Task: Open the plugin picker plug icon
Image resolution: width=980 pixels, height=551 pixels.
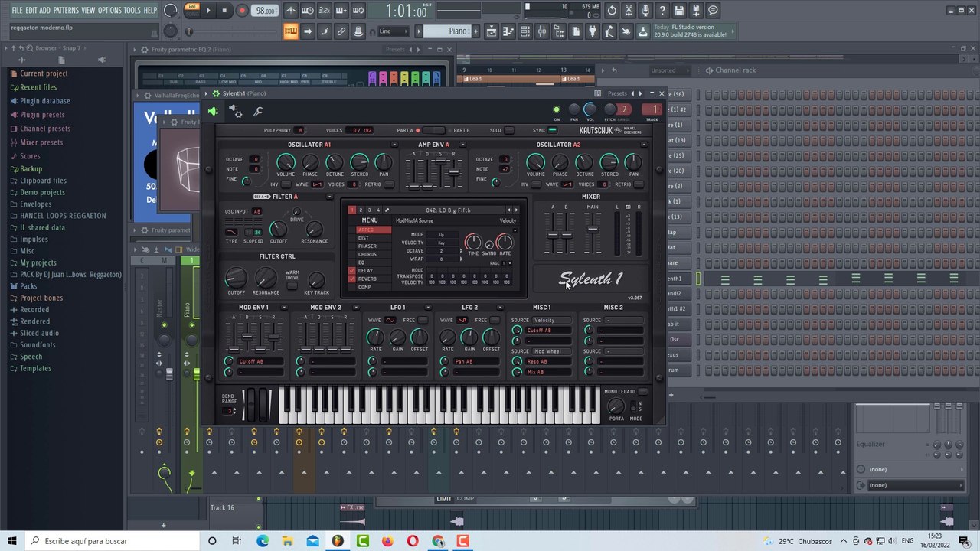Action: pos(593,31)
